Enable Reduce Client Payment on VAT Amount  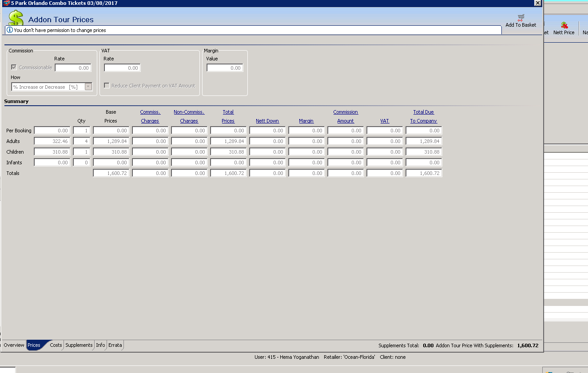click(x=107, y=86)
